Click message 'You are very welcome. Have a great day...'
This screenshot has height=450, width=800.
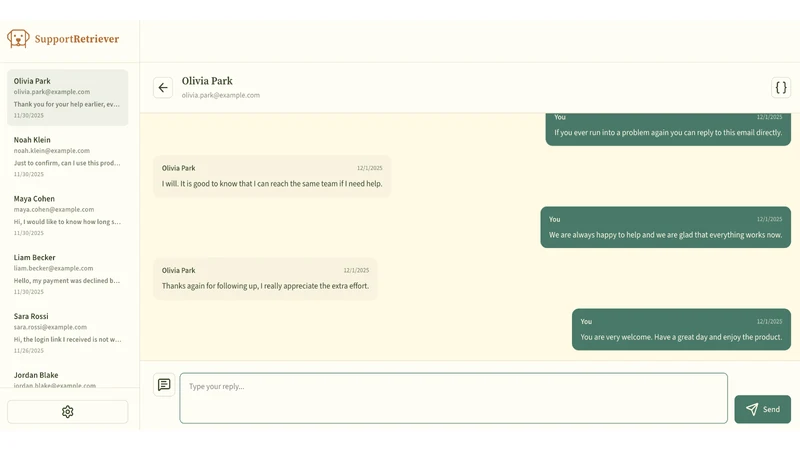click(x=681, y=330)
